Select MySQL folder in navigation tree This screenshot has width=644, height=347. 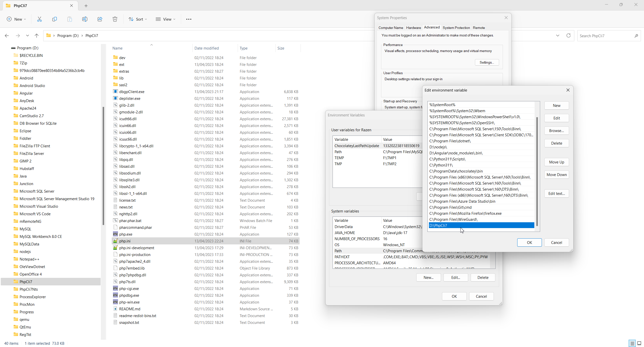[x=25, y=229]
